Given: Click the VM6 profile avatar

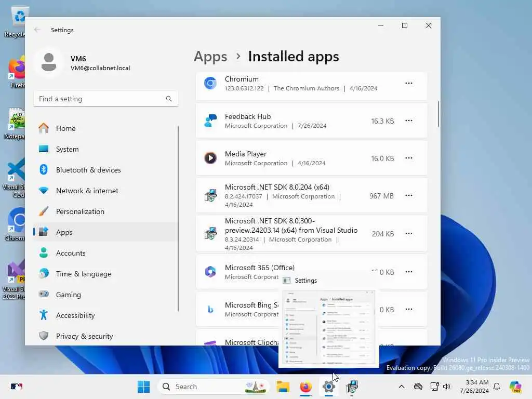Looking at the screenshot, I should (49, 62).
